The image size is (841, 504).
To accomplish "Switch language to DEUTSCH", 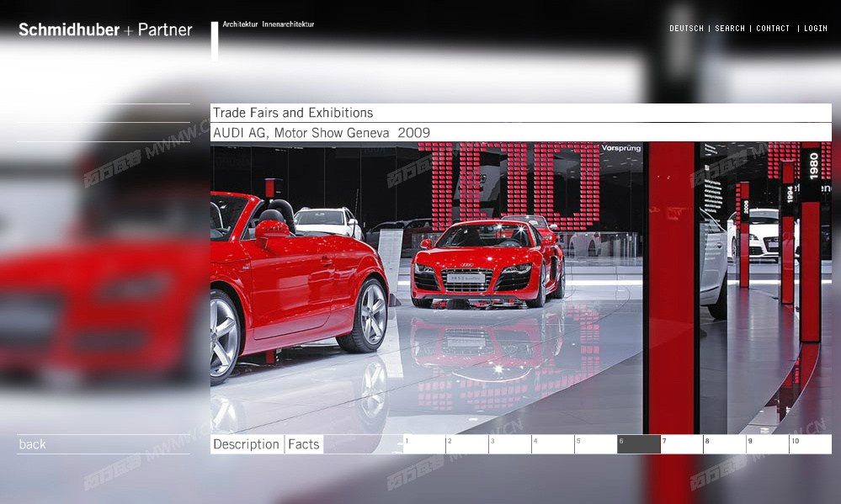I will click(x=686, y=29).
